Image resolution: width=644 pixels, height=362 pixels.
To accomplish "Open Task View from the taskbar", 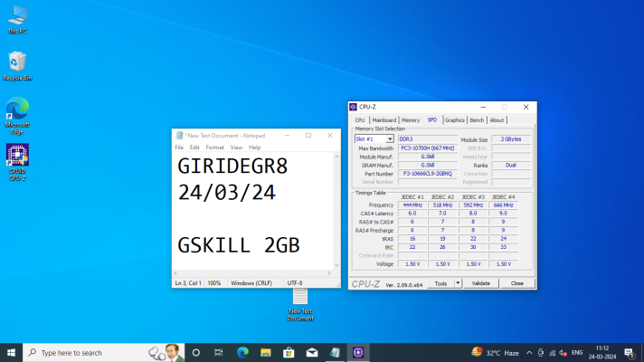I will 219,353.
